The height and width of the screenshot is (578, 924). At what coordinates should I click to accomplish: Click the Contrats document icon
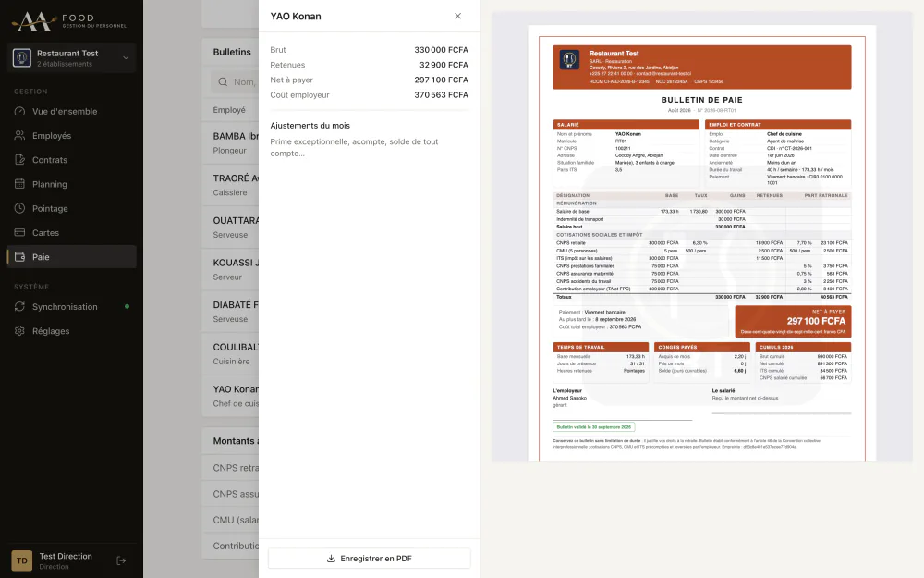pos(19,160)
